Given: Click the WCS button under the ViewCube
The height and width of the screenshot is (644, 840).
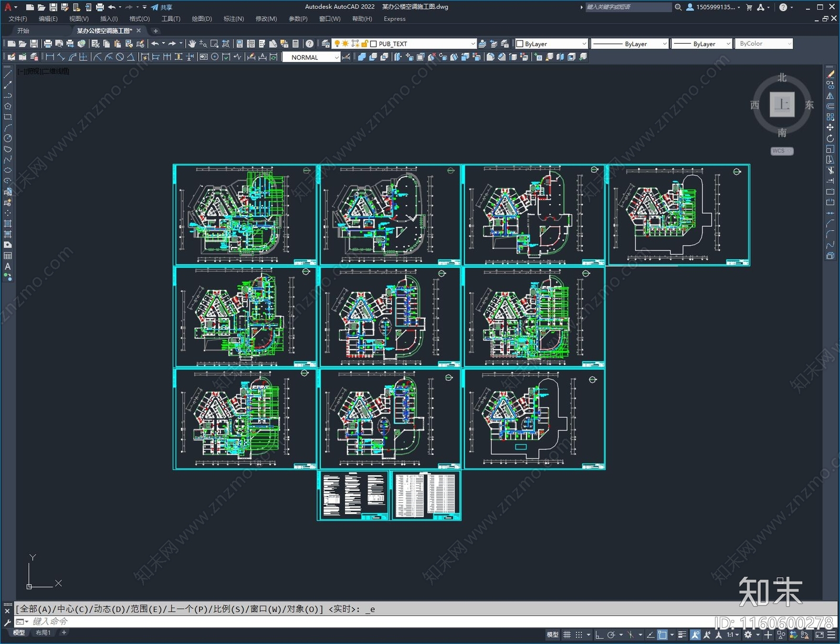Looking at the screenshot, I should (x=781, y=151).
